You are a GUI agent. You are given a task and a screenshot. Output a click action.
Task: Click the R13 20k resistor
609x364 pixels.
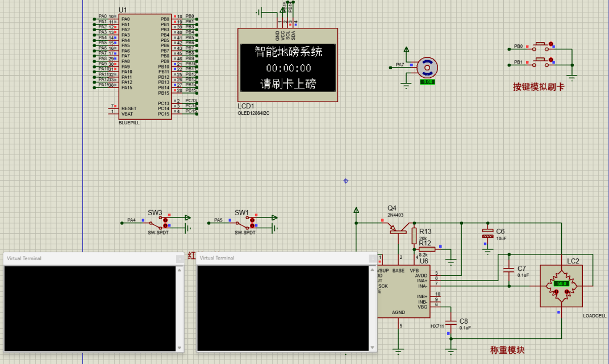414,235
